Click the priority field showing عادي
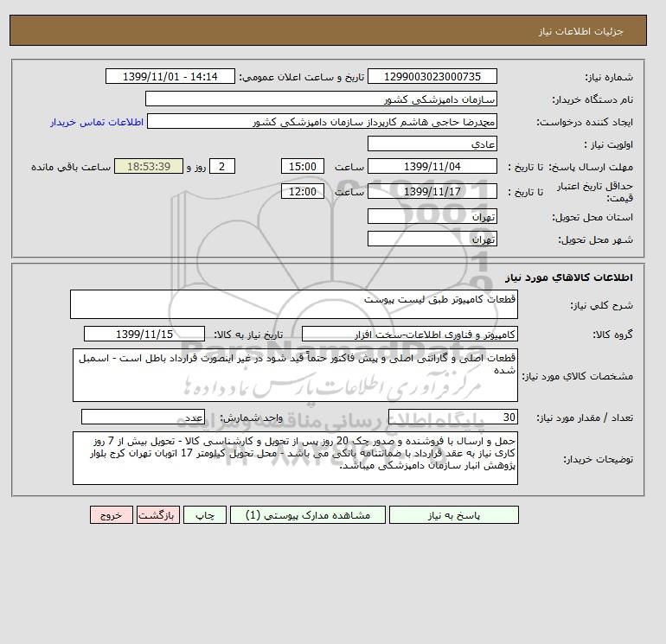This screenshot has height=644, width=666. coord(432,143)
